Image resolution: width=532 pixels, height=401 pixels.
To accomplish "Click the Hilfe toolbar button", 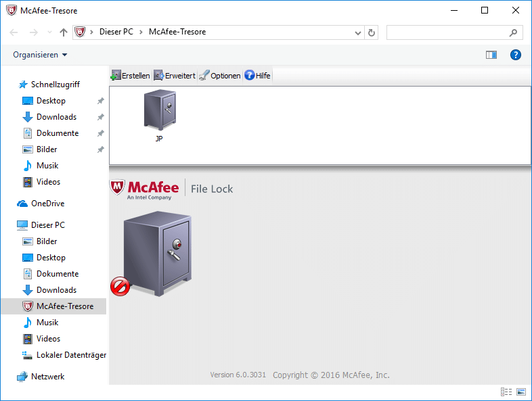I will [257, 76].
